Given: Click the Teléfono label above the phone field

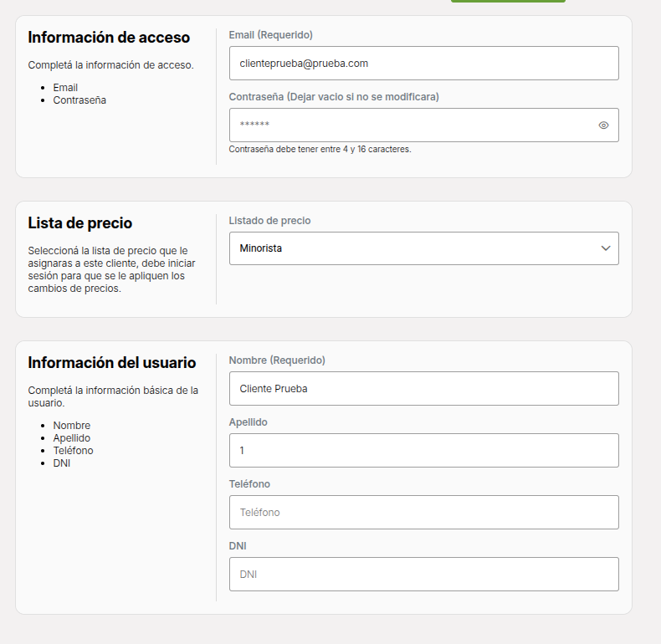Looking at the screenshot, I should coord(249,484).
